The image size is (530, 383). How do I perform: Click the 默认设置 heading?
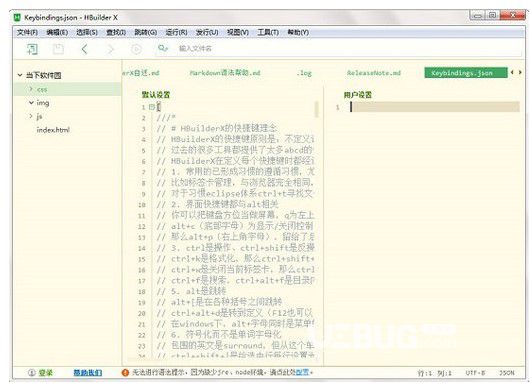(x=156, y=95)
